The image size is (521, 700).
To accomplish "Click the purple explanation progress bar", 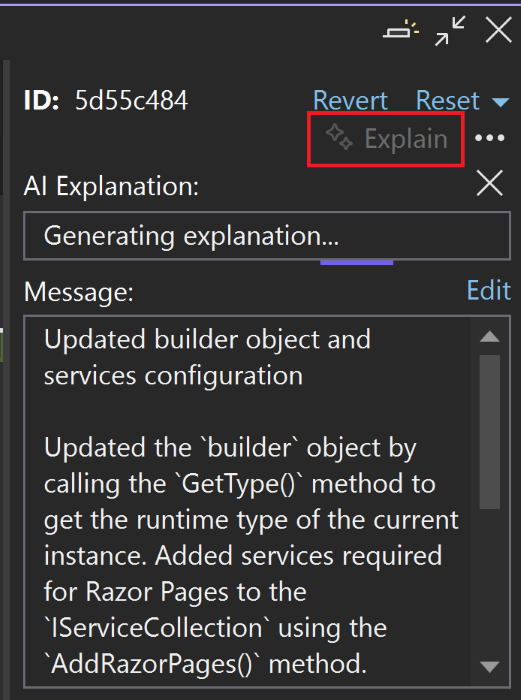I will [x=356, y=262].
